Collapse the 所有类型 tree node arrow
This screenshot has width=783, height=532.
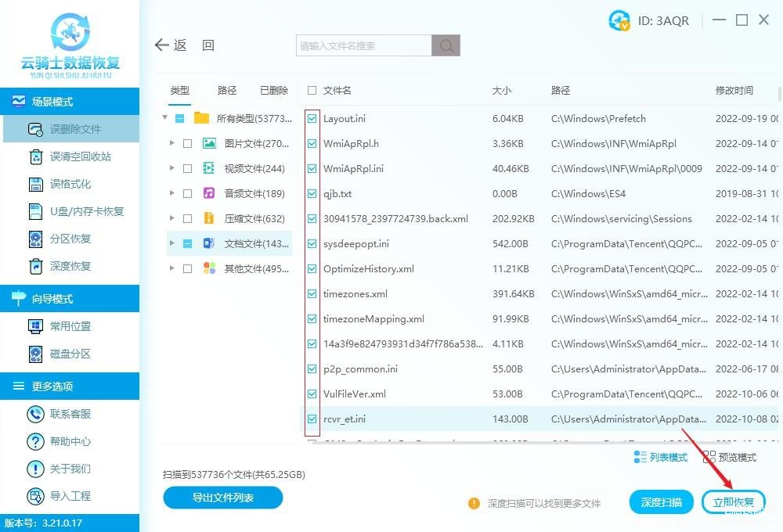(x=165, y=118)
